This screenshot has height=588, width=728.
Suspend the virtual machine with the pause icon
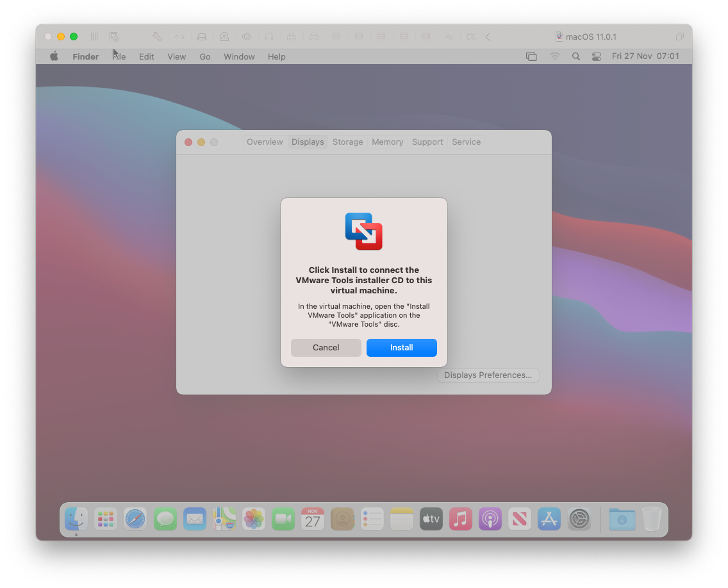point(94,37)
